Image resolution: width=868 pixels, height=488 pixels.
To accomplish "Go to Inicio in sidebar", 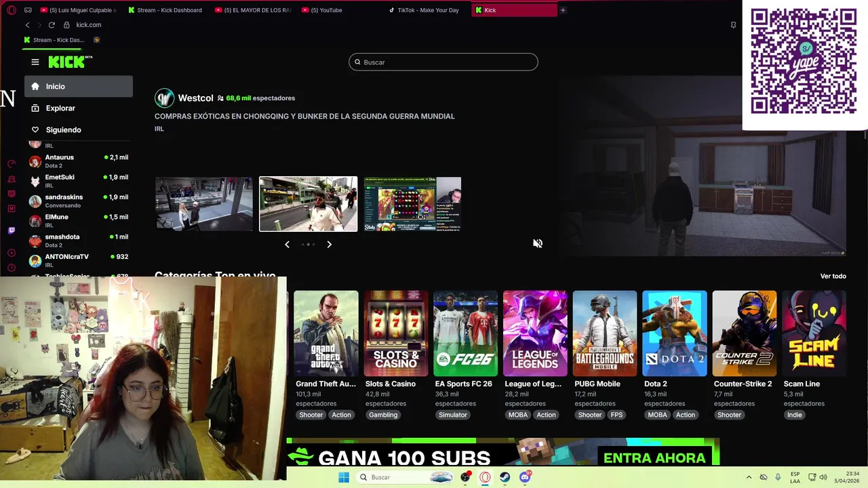I will pyautogui.click(x=79, y=86).
